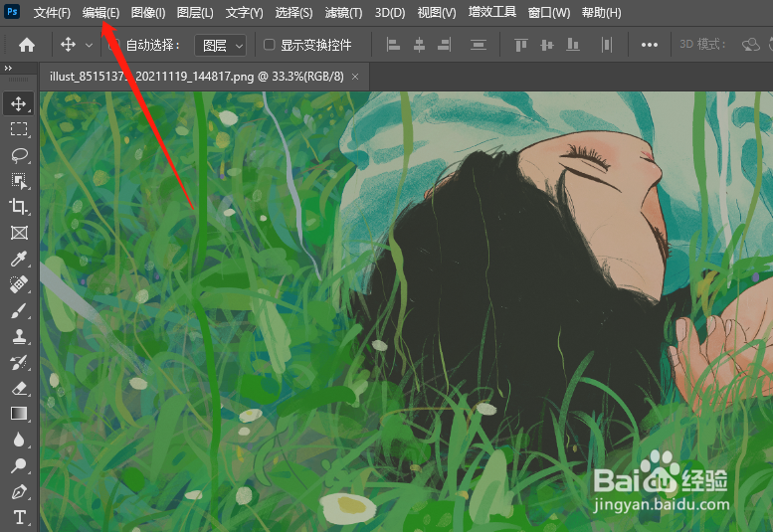This screenshot has height=532, width=773.
Task: Select the Eraser tool
Action: [19, 388]
